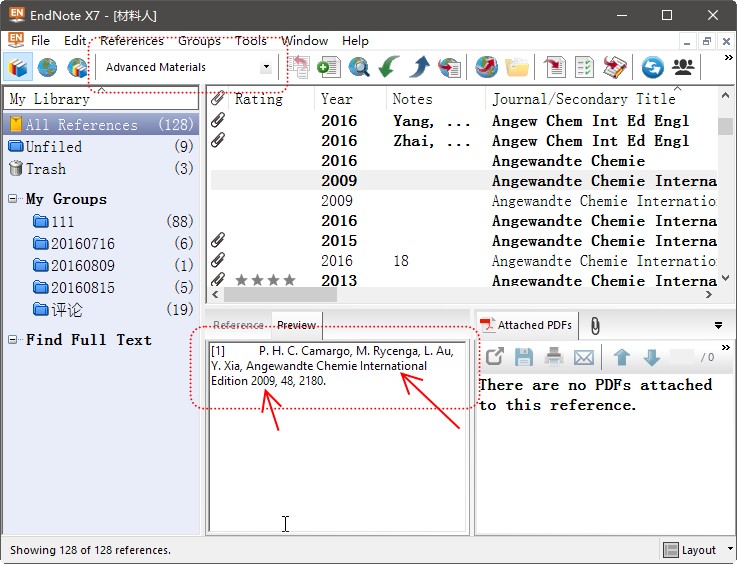Collapse the My Groups tree section
The width and height of the screenshot is (737, 564).
click(x=13, y=199)
